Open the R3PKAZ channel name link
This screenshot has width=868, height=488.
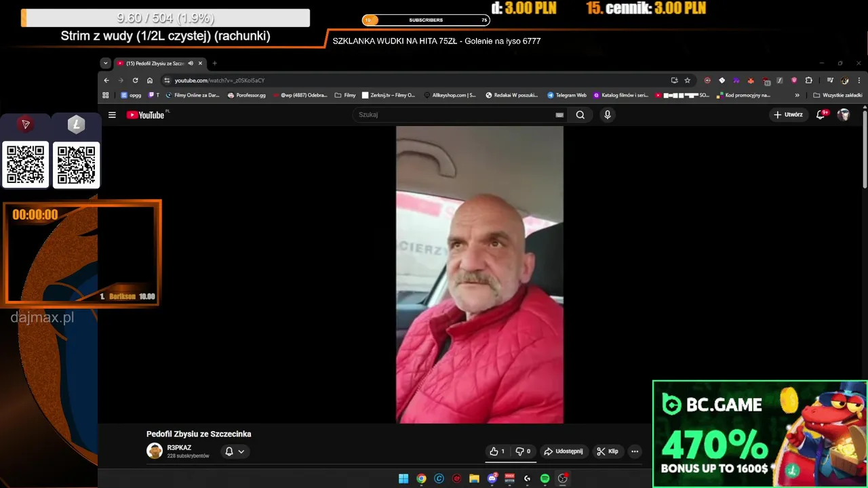pos(179,447)
